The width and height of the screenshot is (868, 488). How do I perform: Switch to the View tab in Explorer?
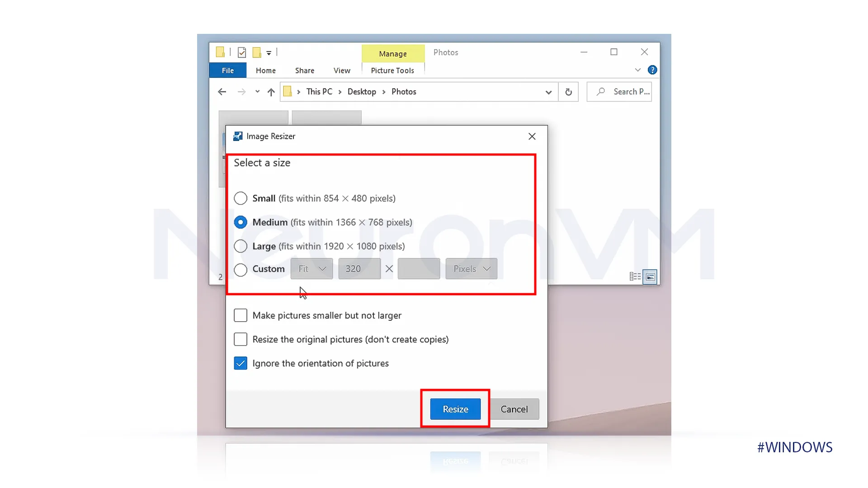[342, 70]
